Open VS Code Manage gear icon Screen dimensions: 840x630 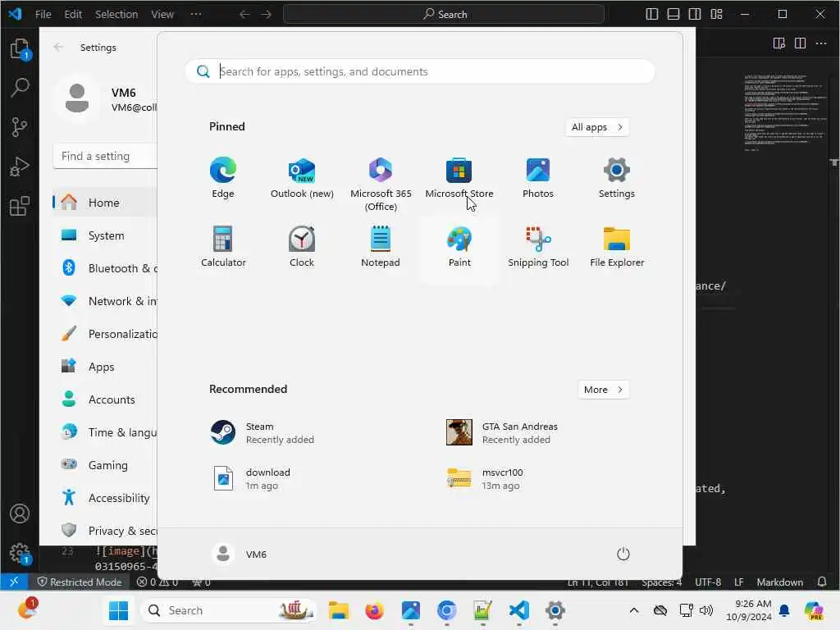(x=20, y=554)
